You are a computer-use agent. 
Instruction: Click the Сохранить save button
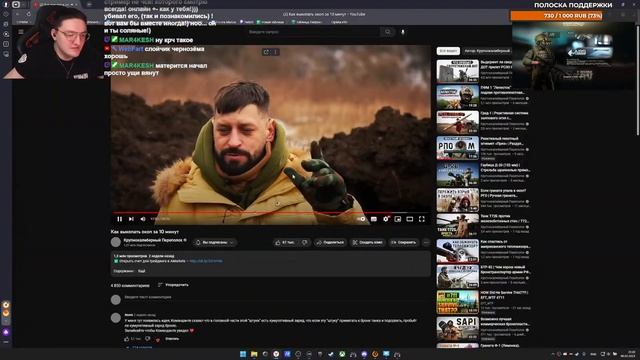pyautogui.click(x=403, y=242)
